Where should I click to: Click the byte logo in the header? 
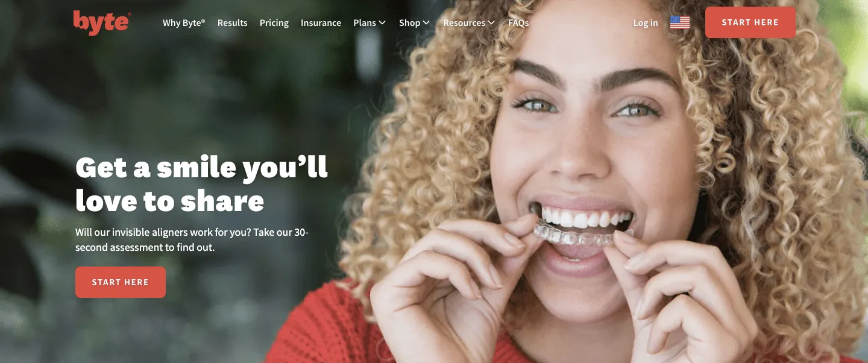[x=102, y=23]
